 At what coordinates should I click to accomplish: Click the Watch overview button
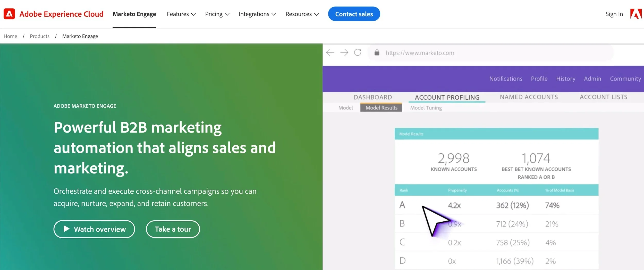94,229
